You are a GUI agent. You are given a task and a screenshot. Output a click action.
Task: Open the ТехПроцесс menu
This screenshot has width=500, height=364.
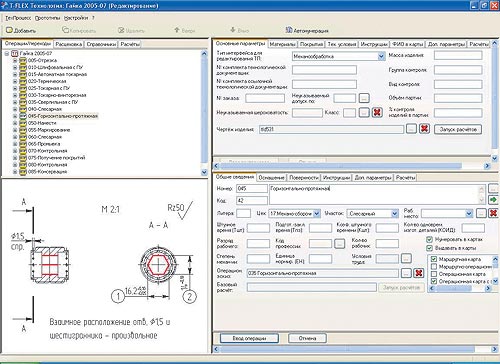[18, 18]
